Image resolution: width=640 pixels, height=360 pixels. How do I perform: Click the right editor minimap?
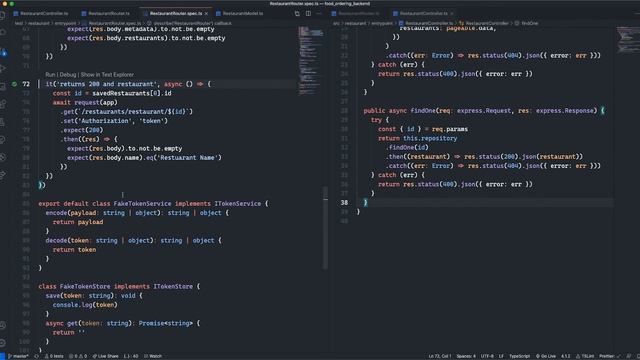pyautogui.click(x=627, y=40)
